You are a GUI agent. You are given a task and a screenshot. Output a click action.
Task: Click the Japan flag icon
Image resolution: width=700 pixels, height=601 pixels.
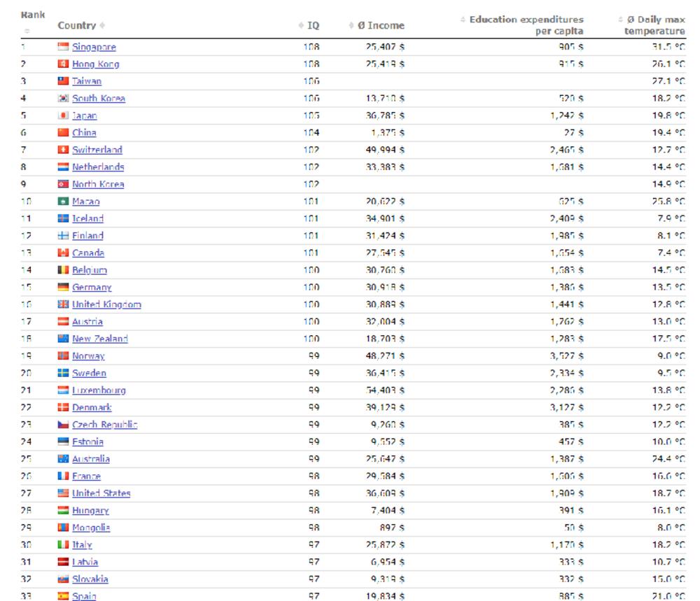point(64,115)
